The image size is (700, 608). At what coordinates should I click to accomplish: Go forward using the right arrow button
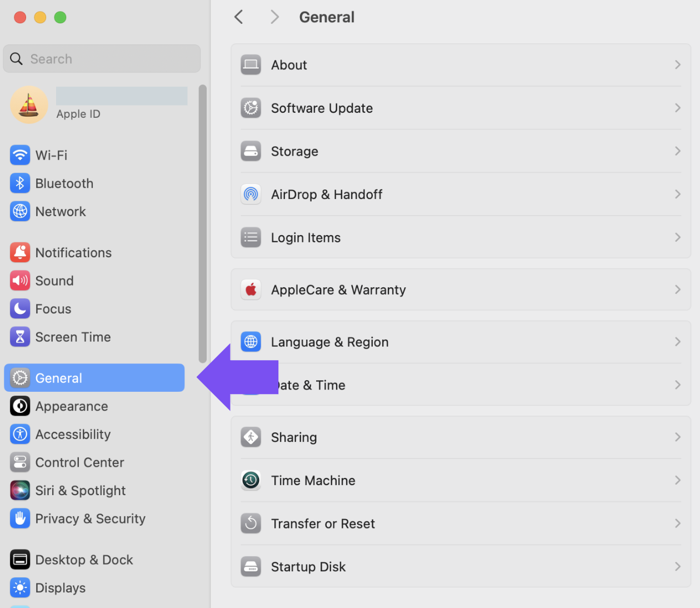(x=274, y=17)
